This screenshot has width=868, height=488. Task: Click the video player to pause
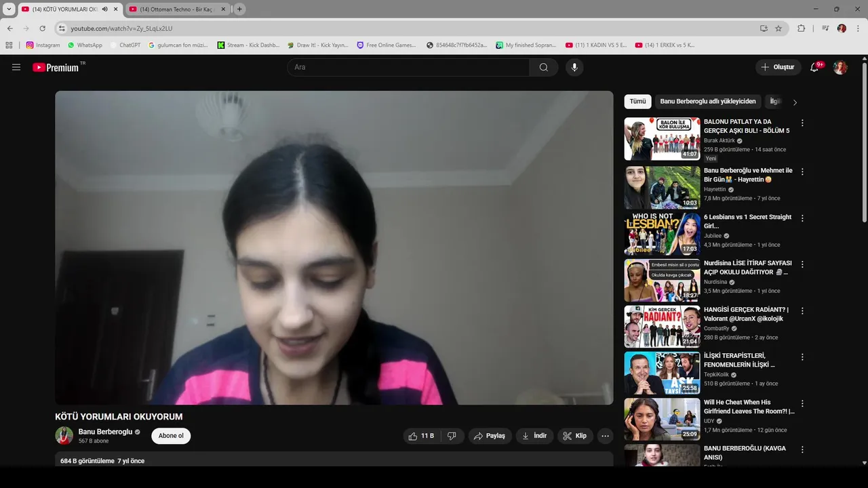pyautogui.click(x=334, y=248)
